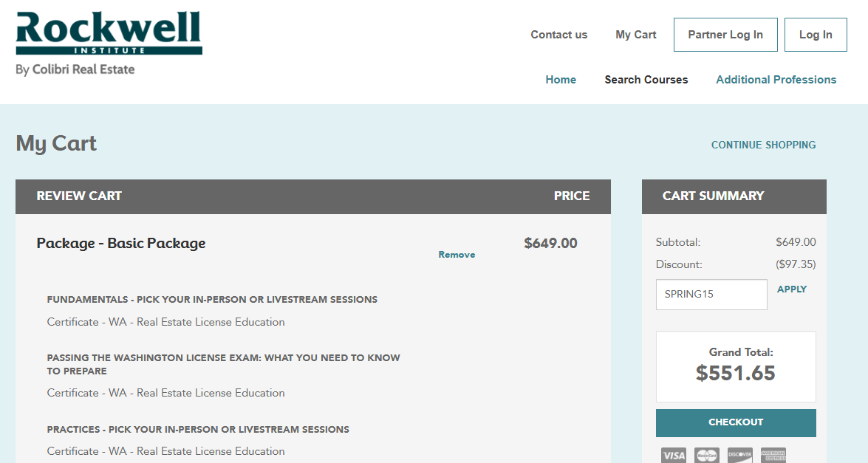Switch to Search Courses
Viewport: 868px width, 463px height.
[646, 79]
